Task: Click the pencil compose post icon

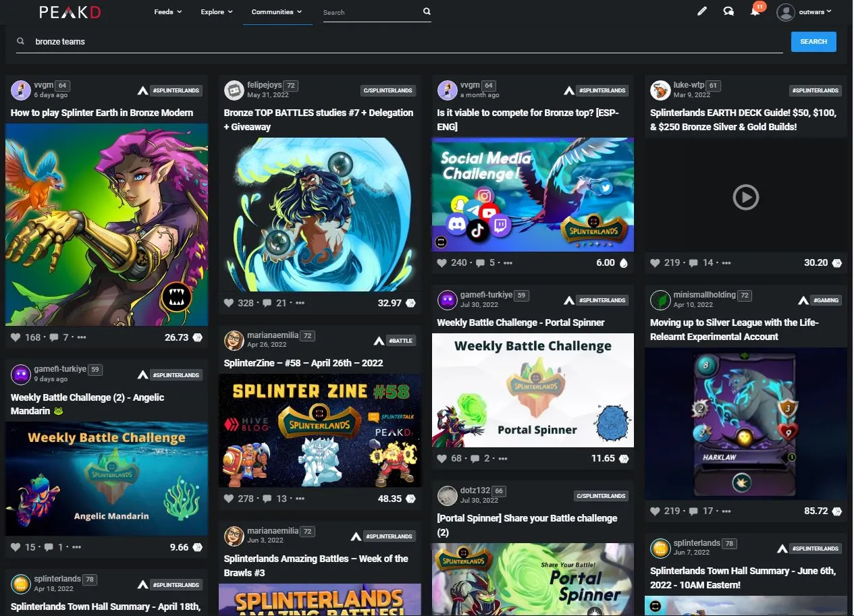Action: coord(702,11)
